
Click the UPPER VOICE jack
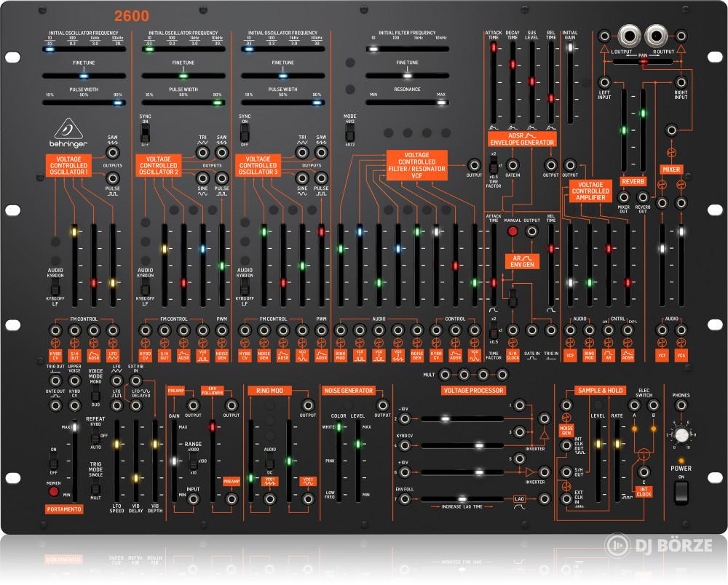point(74,381)
